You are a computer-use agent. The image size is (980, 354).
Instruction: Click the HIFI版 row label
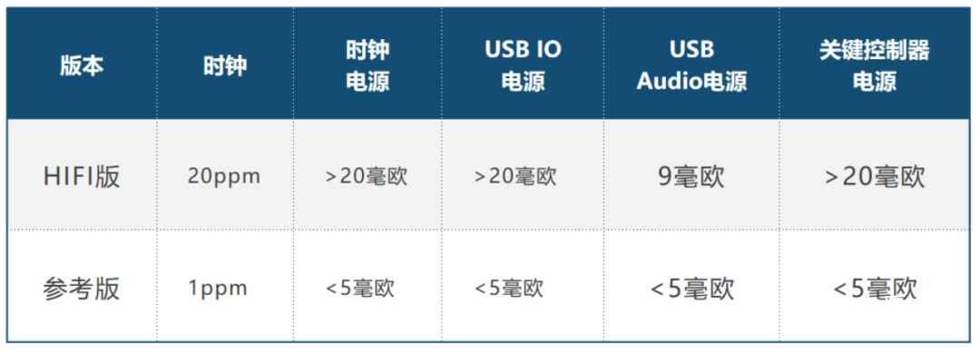click(x=82, y=177)
